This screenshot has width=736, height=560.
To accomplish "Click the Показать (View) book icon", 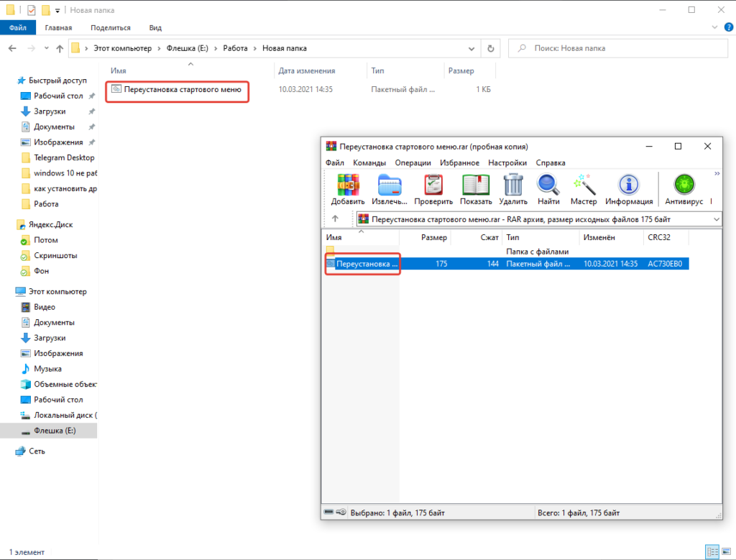I will [x=475, y=188].
